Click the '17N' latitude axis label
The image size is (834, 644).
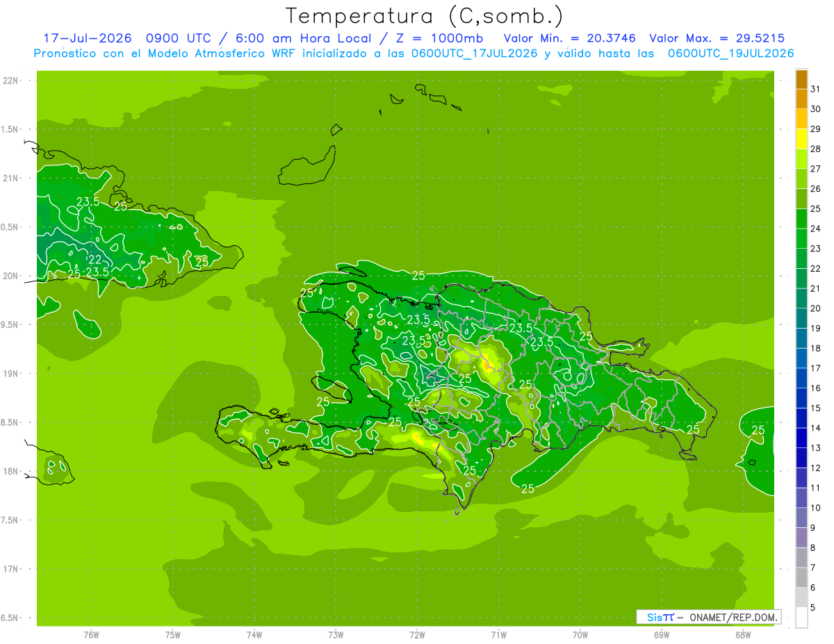11,569
